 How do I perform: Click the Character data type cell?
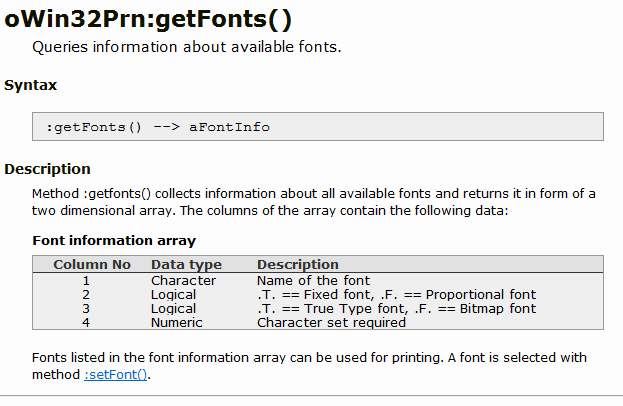tap(183, 280)
